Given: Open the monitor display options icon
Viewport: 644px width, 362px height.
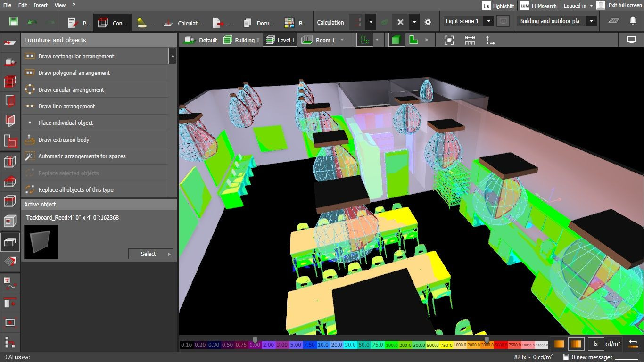Looking at the screenshot, I should coord(632,40).
